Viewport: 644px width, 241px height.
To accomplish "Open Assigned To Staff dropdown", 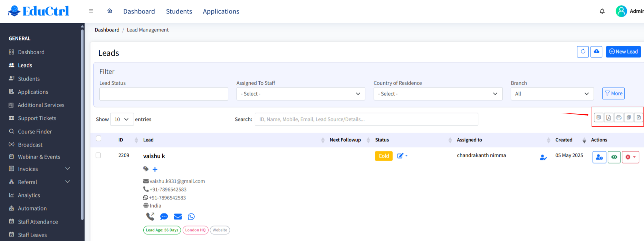I will [x=300, y=94].
